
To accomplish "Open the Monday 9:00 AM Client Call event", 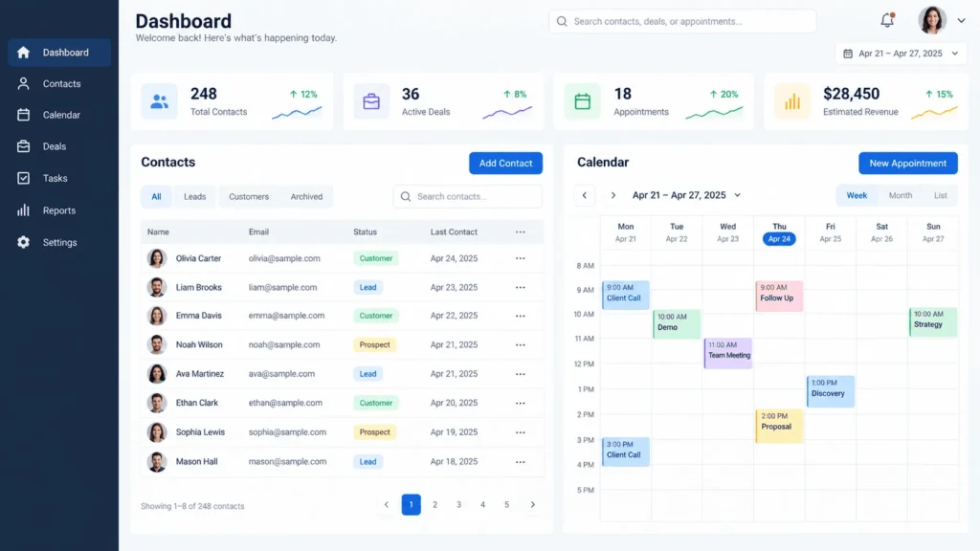I will click(625, 295).
